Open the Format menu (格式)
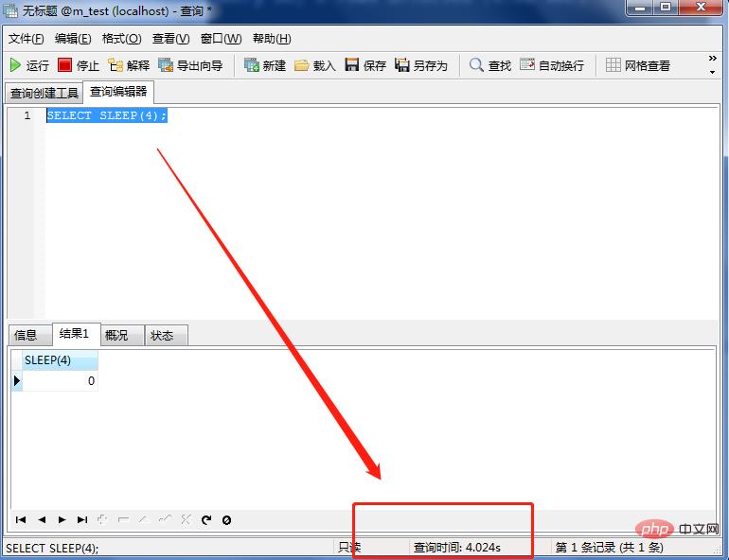 coord(121,39)
